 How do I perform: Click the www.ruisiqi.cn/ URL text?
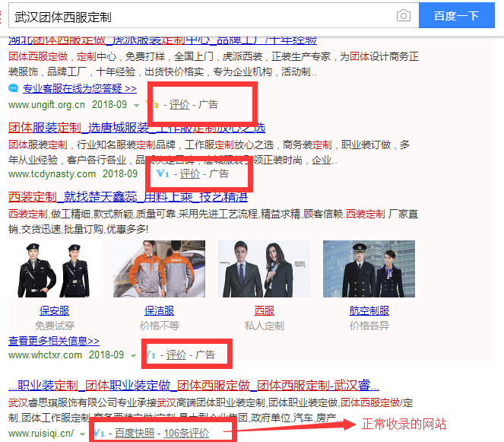click(41, 434)
